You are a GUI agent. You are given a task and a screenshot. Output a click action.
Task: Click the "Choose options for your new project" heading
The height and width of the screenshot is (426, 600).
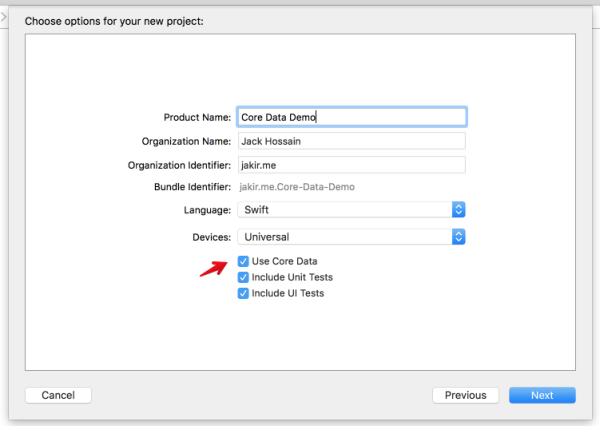point(114,20)
